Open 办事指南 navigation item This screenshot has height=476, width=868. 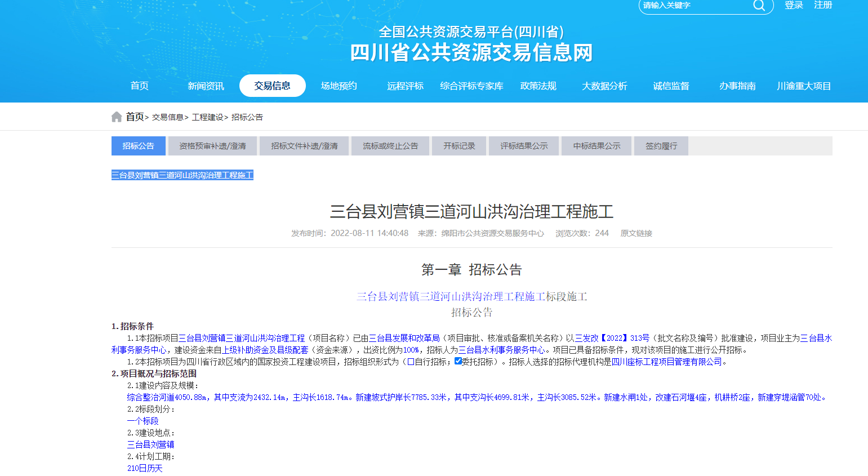click(738, 86)
